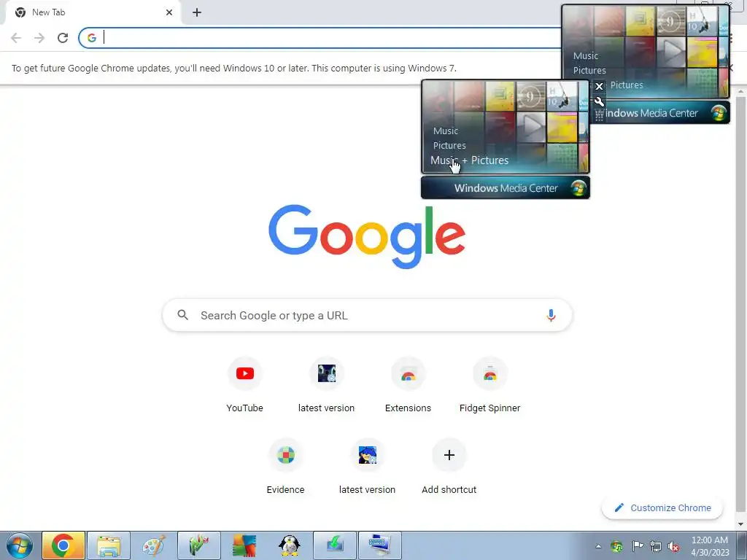Screen dimensions: 747x560
Task: Click the rear gadget's Windows Media Center bar
Action: (662, 113)
